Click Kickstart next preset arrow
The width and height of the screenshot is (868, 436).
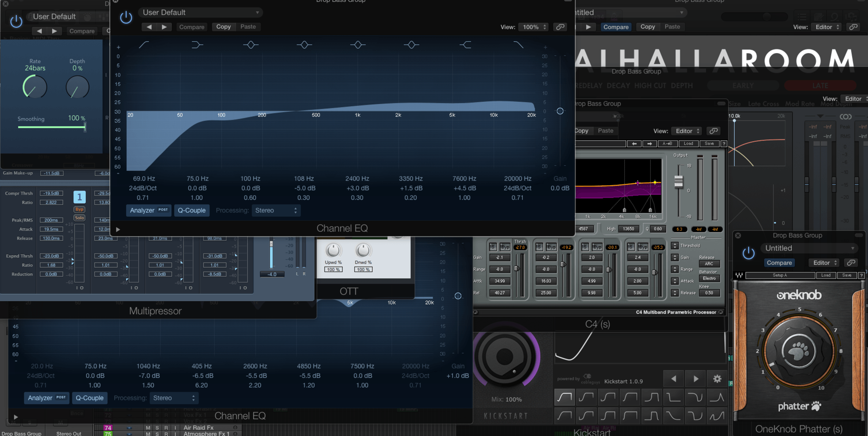[x=696, y=379]
